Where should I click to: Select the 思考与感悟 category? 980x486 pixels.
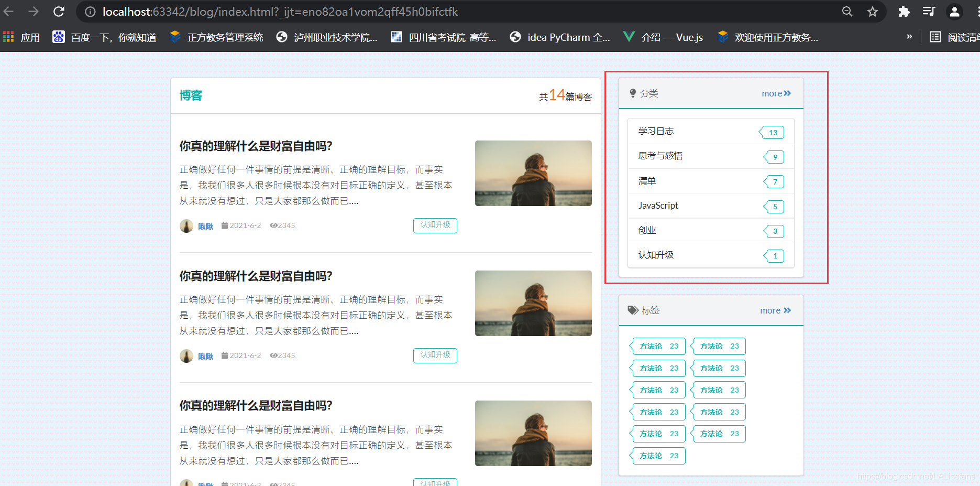coord(711,156)
